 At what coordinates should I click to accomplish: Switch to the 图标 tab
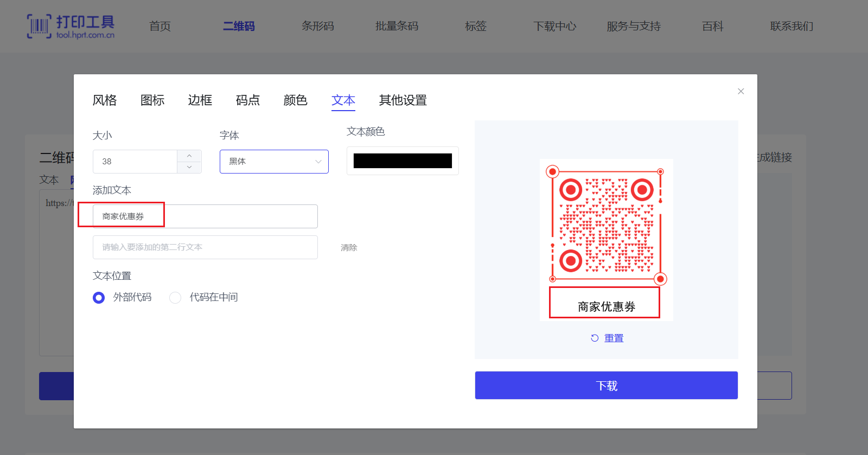tap(152, 100)
